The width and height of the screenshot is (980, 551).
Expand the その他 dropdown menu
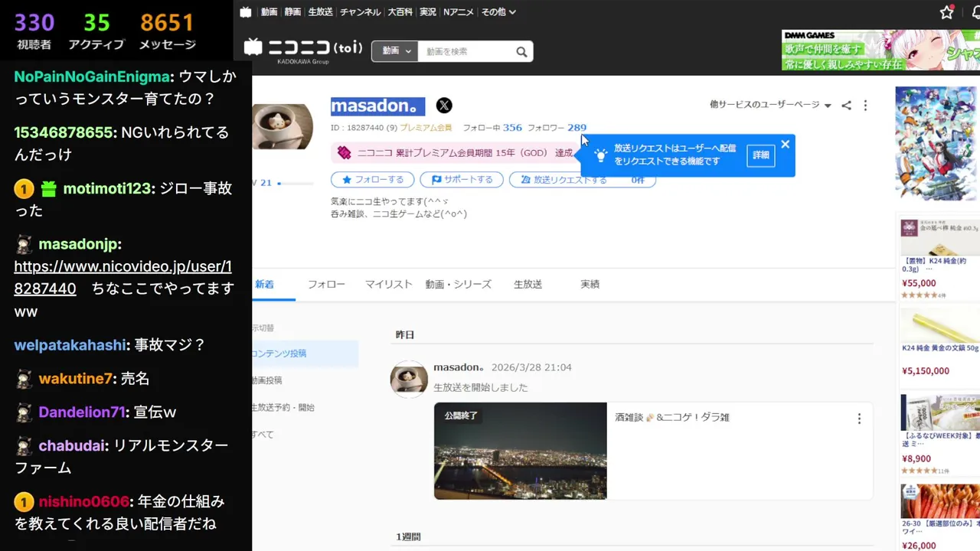(498, 12)
